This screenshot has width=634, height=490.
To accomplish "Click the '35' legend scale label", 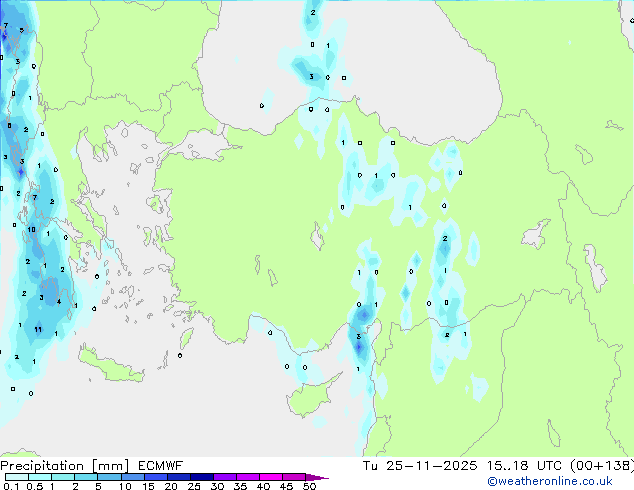I will pyautogui.click(x=240, y=486).
